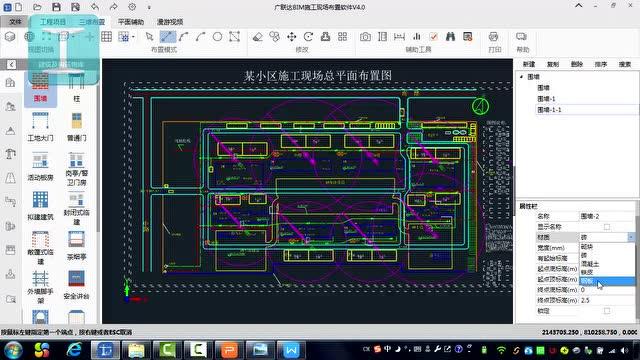The height and width of the screenshot is (360, 640).
Task: Select the 外墙脚手架 scaffold component
Action: 40,287
